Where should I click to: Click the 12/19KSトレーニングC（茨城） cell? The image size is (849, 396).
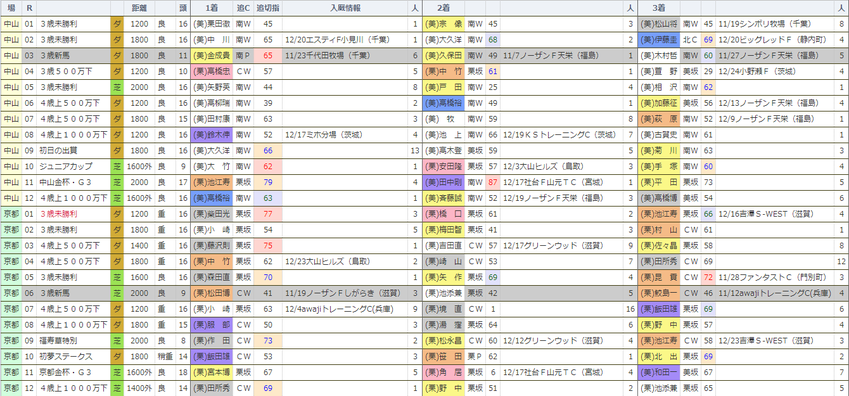pos(562,135)
